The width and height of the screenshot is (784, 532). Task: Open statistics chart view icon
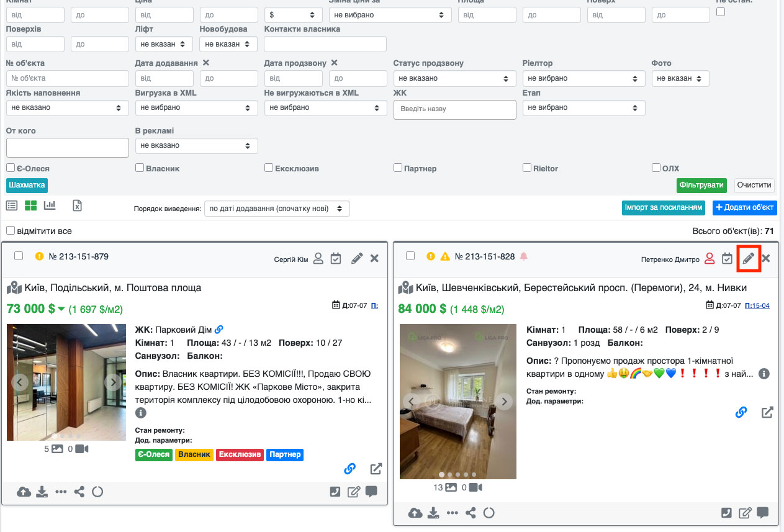[50, 206]
